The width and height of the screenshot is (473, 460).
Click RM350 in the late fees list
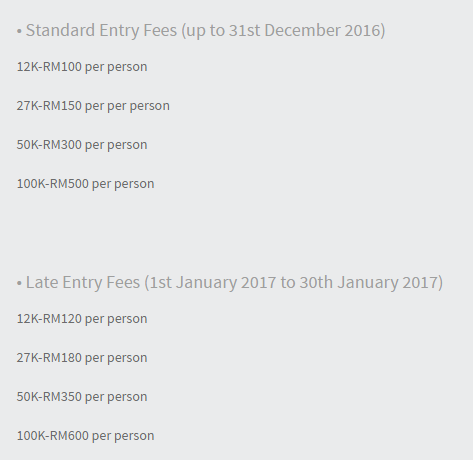62,397
